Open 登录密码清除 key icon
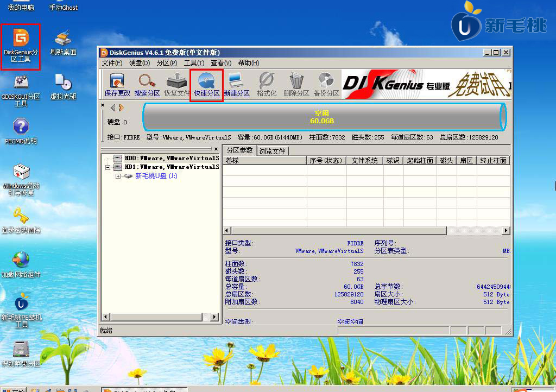The image size is (556, 392). coord(21,220)
